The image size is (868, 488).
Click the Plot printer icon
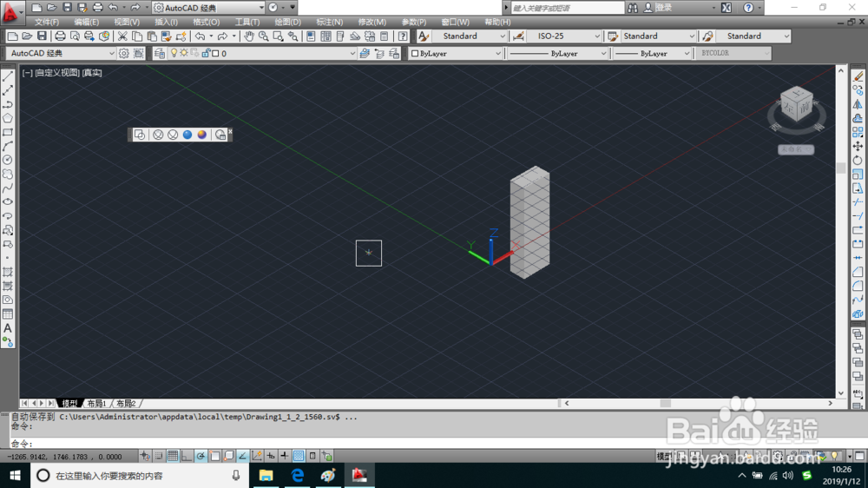60,36
